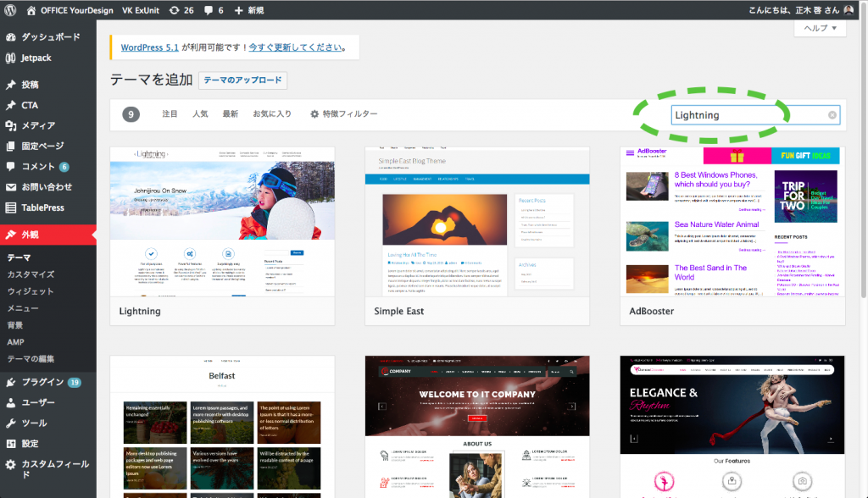Switch to the 最新 latest tab
The height and width of the screenshot is (498, 868).
pyautogui.click(x=230, y=114)
